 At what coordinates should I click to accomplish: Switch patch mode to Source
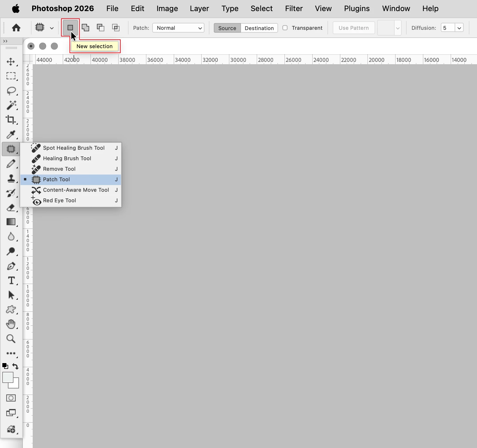227,28
